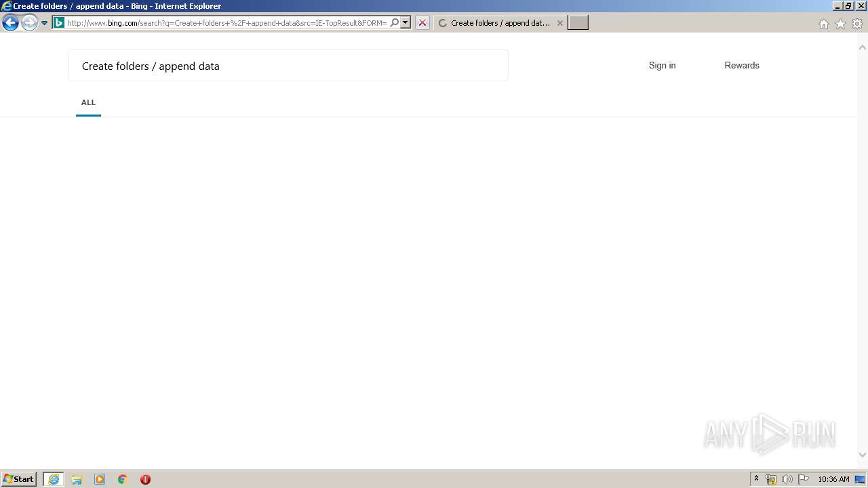Launch Windows Media Player from taskbar
This screenshot has height=488, width=868.
100,479
